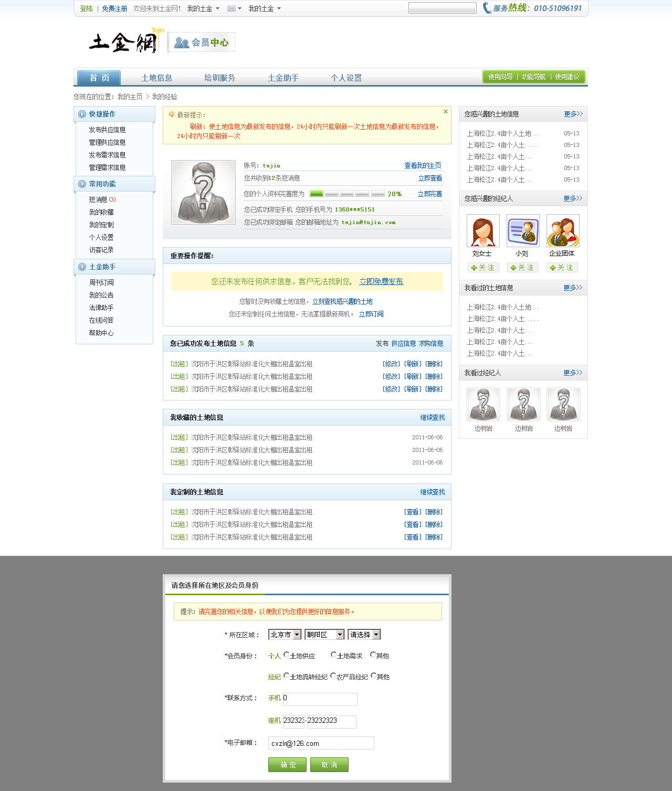The height and width of the screenshot is (791, 672).
Task: Click 使用建议 in green toolbar
Action: click(x=567, y=77)
